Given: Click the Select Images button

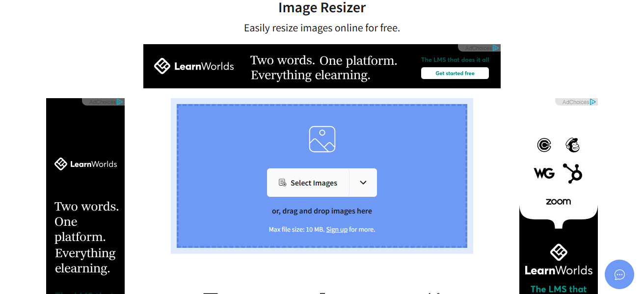Looking at the screenshot, I should pyautogui.click(x=308, y=183).
